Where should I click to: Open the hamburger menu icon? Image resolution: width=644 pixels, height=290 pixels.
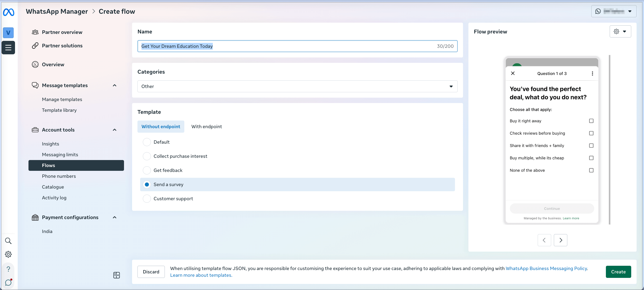coord(8,48)
